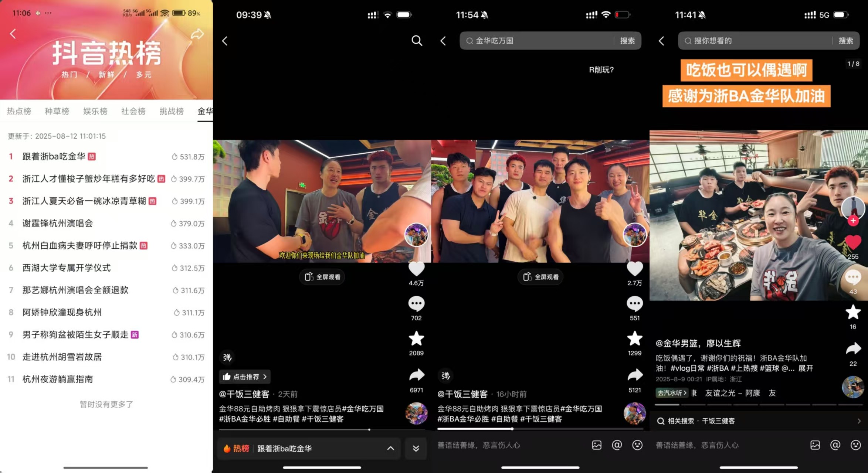Open comments showing 551 count

635,304
